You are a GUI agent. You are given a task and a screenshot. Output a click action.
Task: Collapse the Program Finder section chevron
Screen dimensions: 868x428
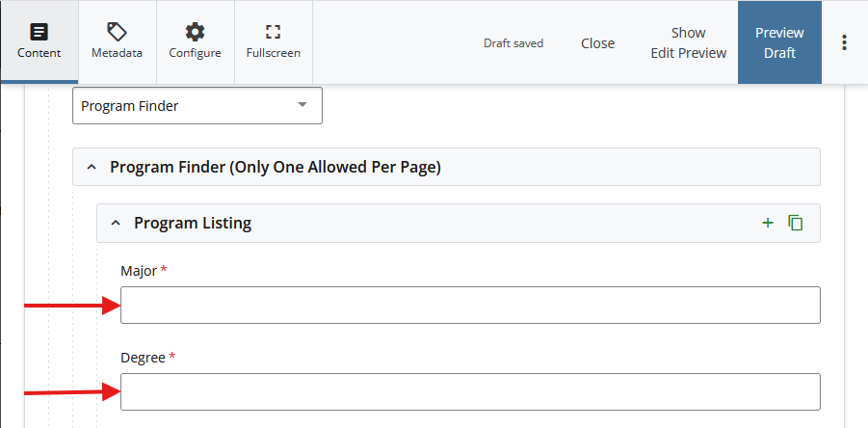(92, 167)
